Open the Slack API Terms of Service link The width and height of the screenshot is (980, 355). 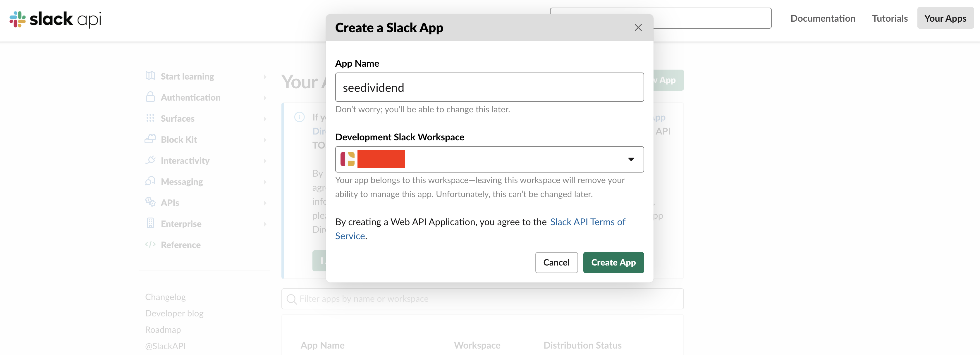click(587, 222)
